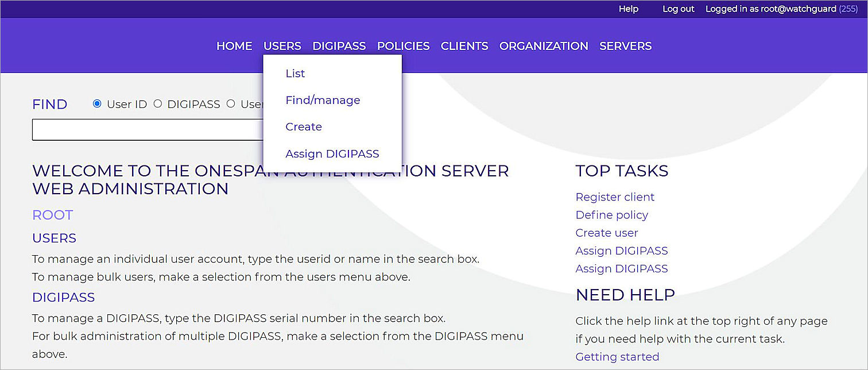Click Create user under Top Tasks

[607, 233]
